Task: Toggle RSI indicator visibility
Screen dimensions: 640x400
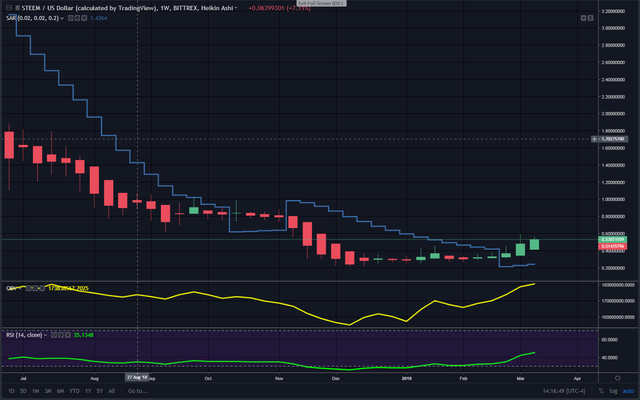Action: [x=54, y=335]
